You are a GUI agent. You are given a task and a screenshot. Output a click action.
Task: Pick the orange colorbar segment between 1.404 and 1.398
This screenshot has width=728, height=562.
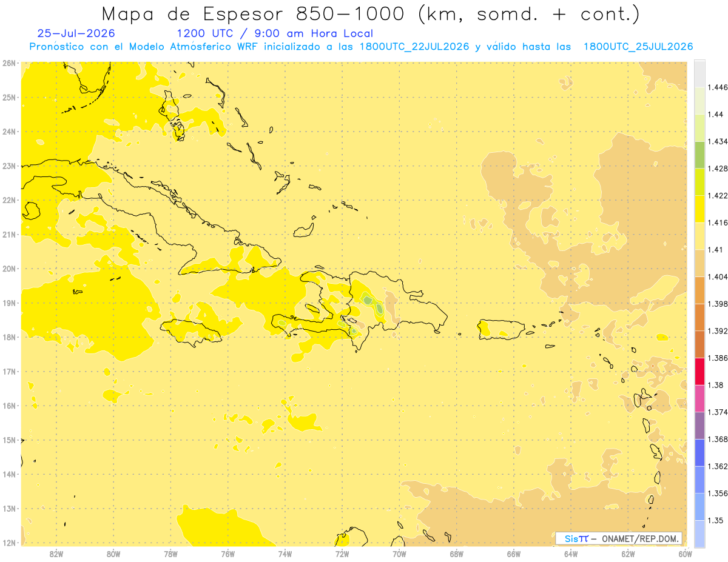point(699,290)
